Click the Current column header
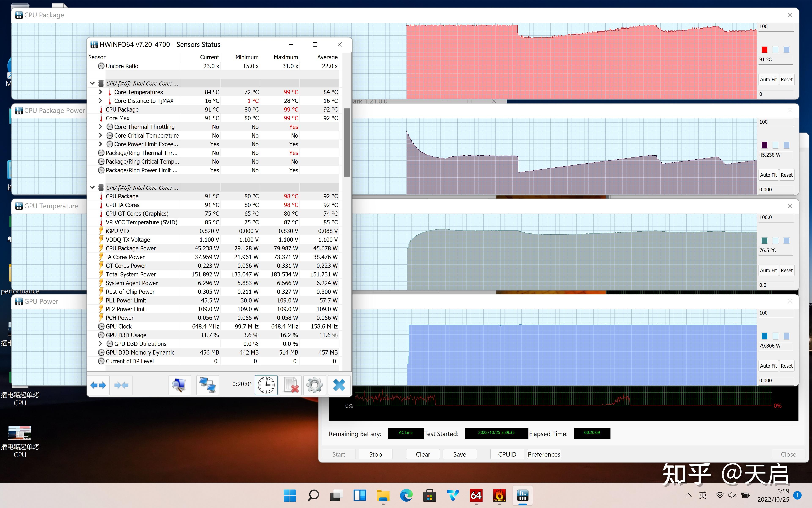The width and height of the screenshot is (812, 508). (201, 57)
